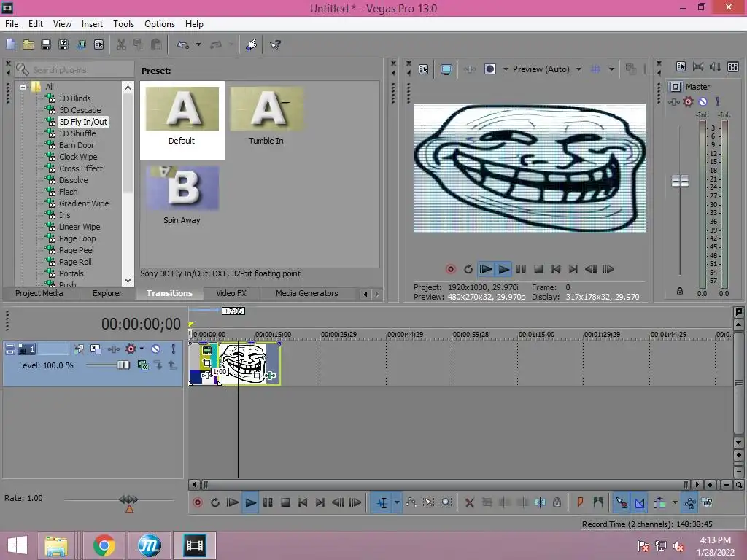Click the Master FX gear icon
Viewport: 747px width, 560px height.
point(688,101)
